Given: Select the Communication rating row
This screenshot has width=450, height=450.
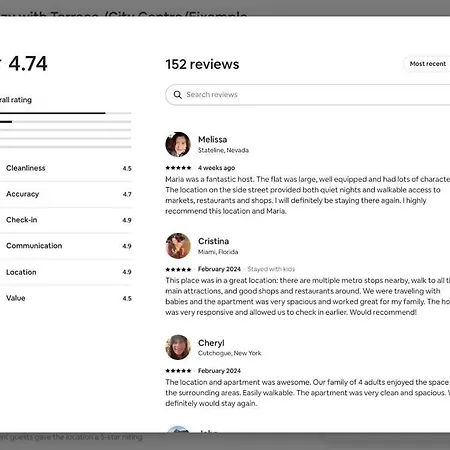Looking at the screenshot, I should tap(66, 246).
